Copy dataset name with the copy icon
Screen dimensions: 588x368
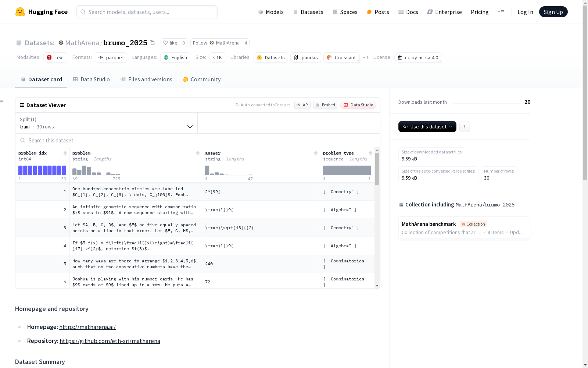coord(152,43)
